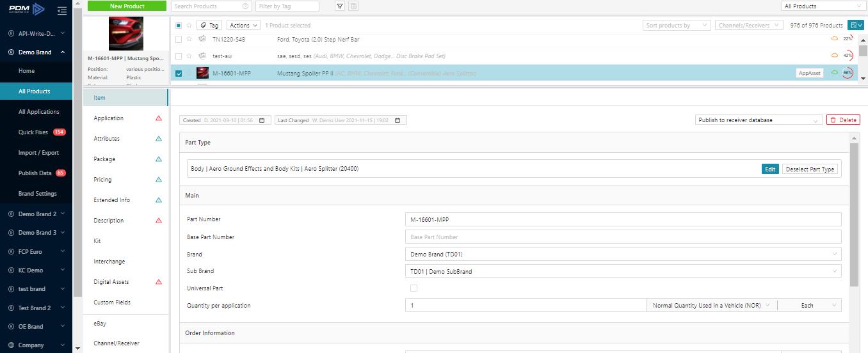Click the Package triangle indicator
Viewport: 868px width, 353px height.
pyautogui.click(x=159, y=159)
